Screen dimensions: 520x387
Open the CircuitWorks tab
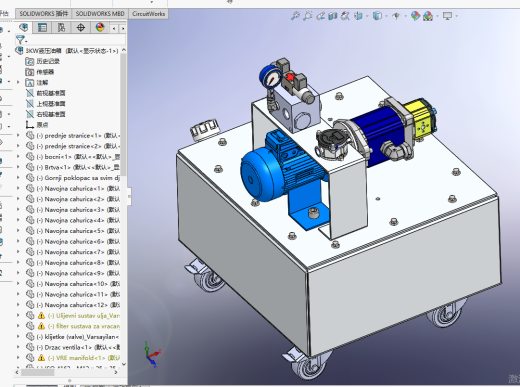click(148, 14)
